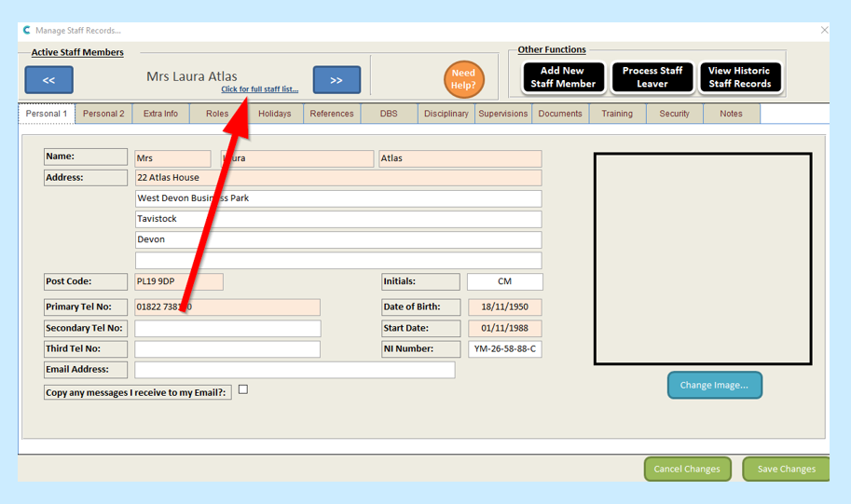
Task: View the Documents tab
Action: coord(560,114)
